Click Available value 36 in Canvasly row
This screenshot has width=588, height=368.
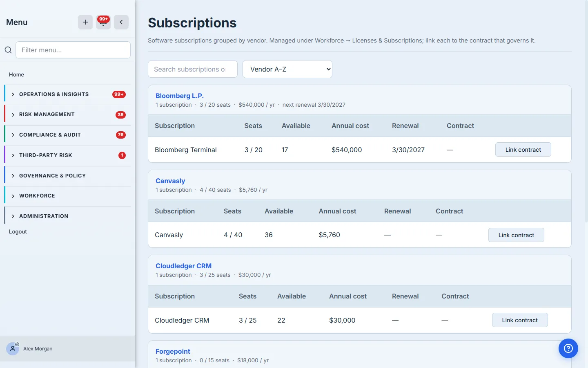269,235
